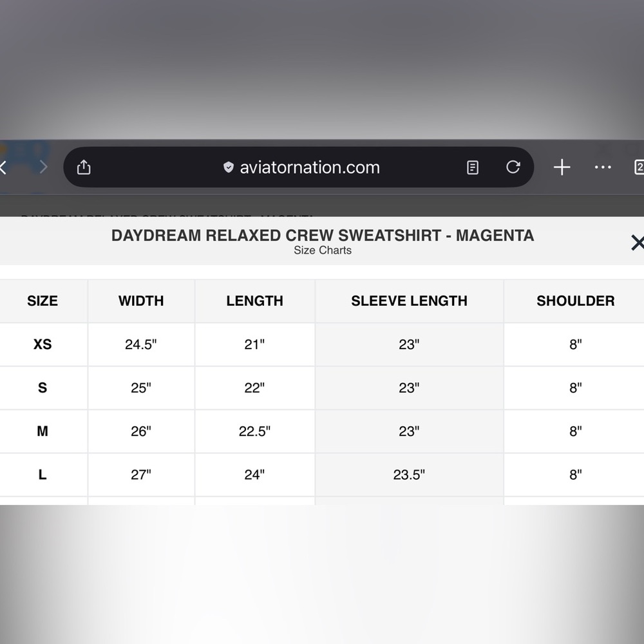Tap the aviatornation.com address field

coord(299,167)
